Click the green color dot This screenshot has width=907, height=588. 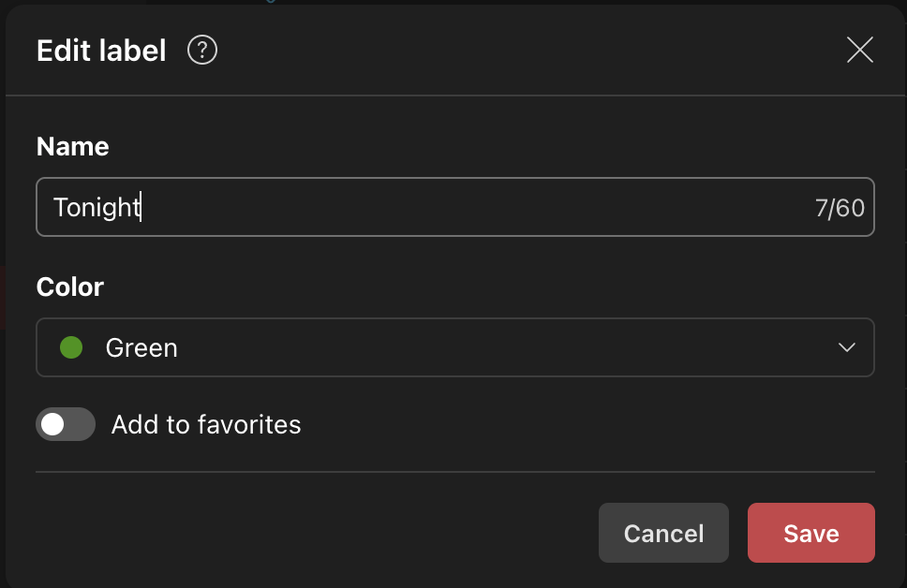coord(71,347)
